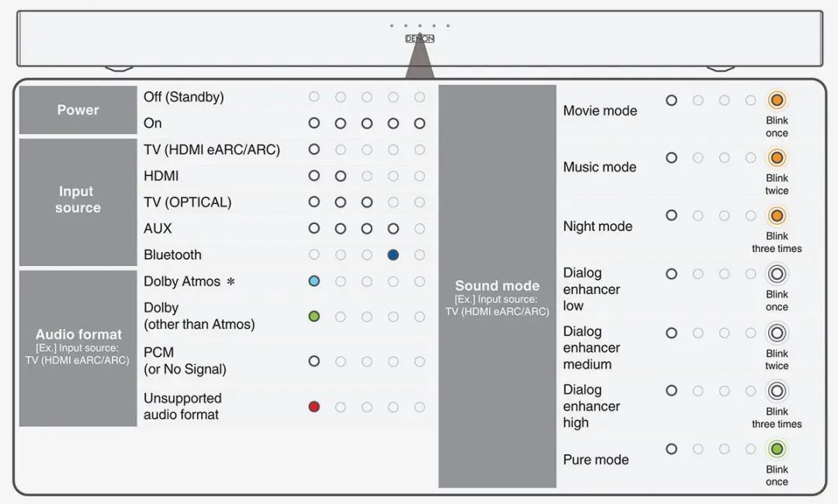Select the Input source section header

coord(78,200)
